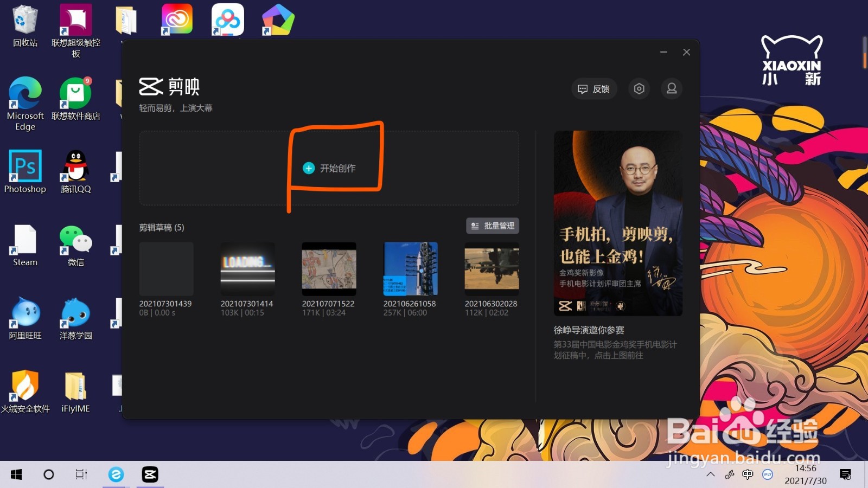Viewport: 868px width, 488px height.
Task: Select the Microsoft Edge desktop icon
Action: point(25,104)
